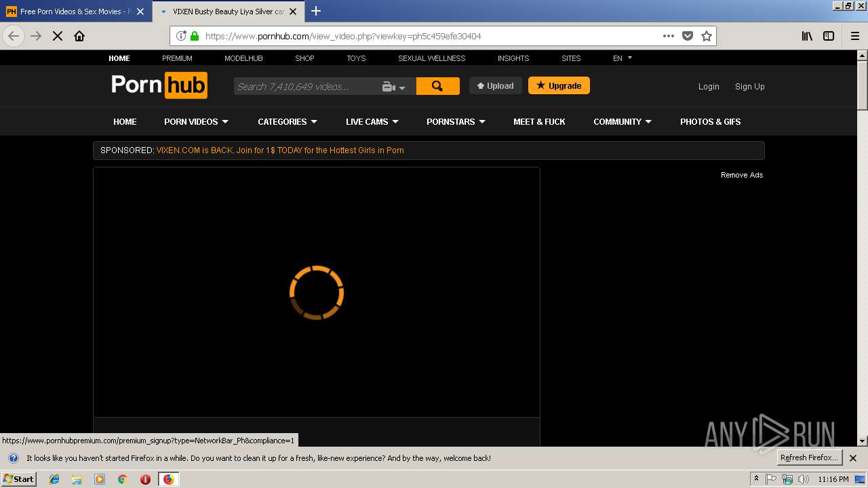Expand the CATEGORIES dropdown menu
The width and height of the screenshot is (868, 488).
pyautogui.click(x=288, y=121)
